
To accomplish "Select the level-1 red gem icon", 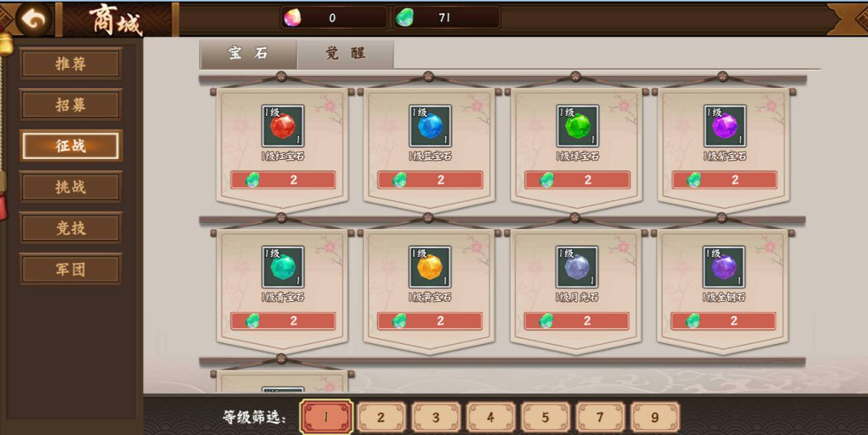I will [283, 126].
